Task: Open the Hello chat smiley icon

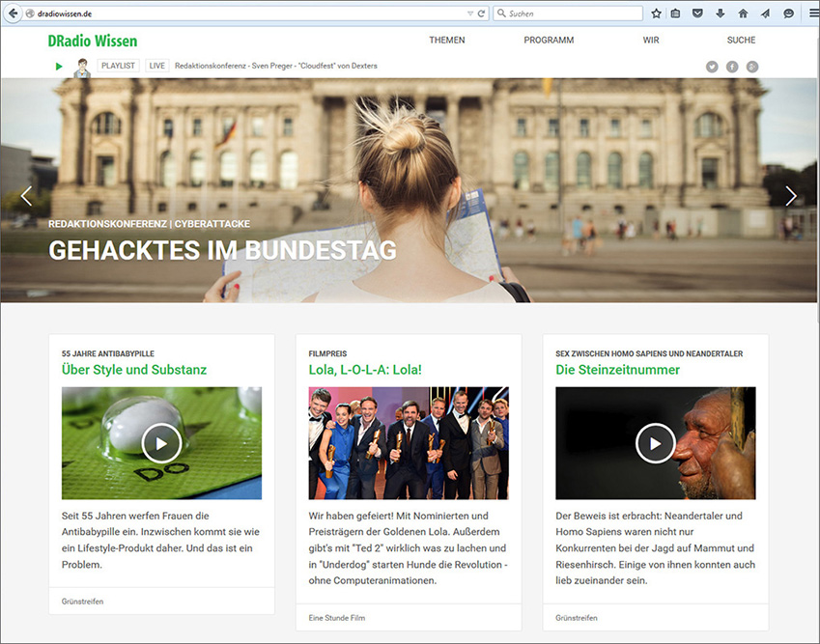Action: 789,14
